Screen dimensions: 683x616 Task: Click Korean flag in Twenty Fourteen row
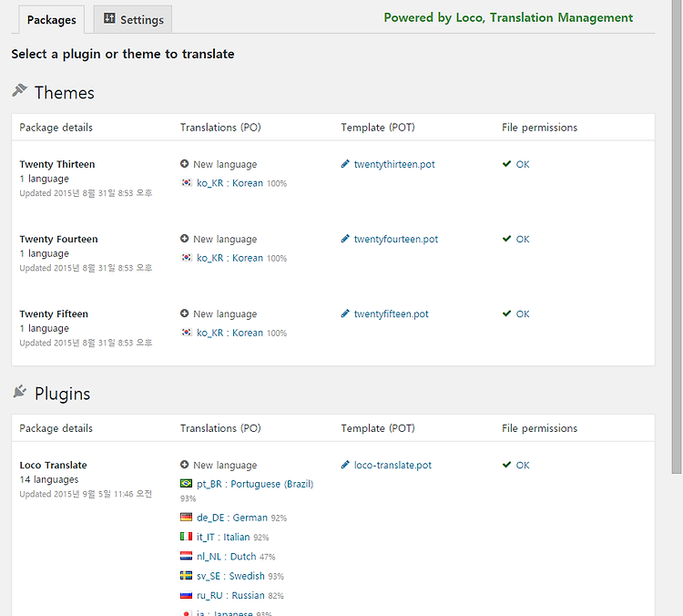click(x=187, y=257)
